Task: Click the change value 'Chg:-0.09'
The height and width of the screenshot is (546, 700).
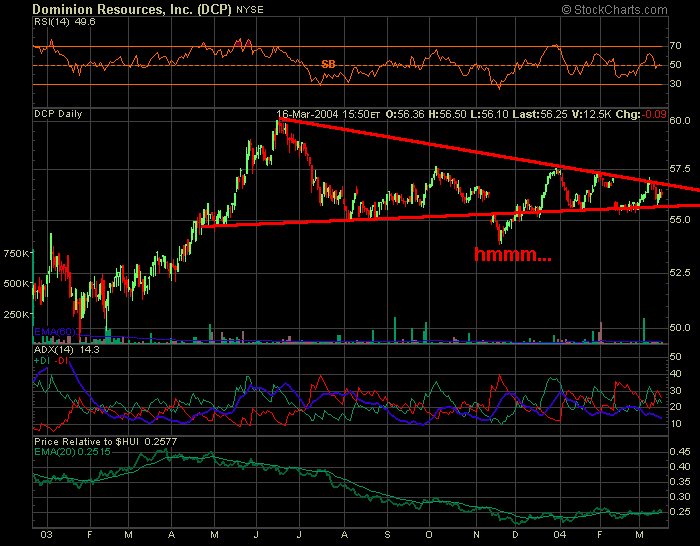Action: click(641, 114)
